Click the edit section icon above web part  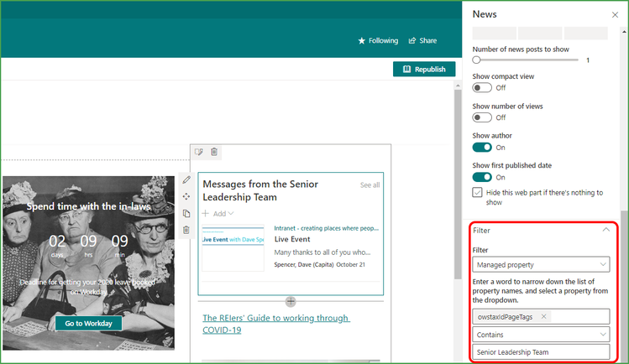click(198, 152)
